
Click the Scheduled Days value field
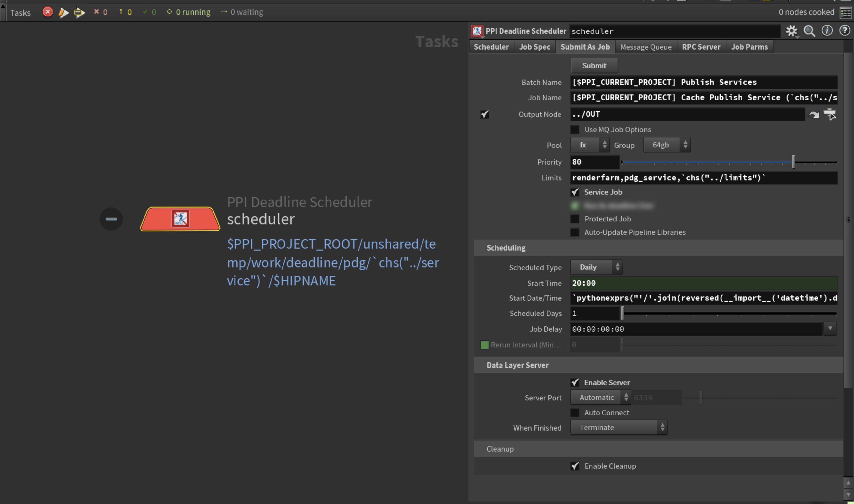point(595,314)
